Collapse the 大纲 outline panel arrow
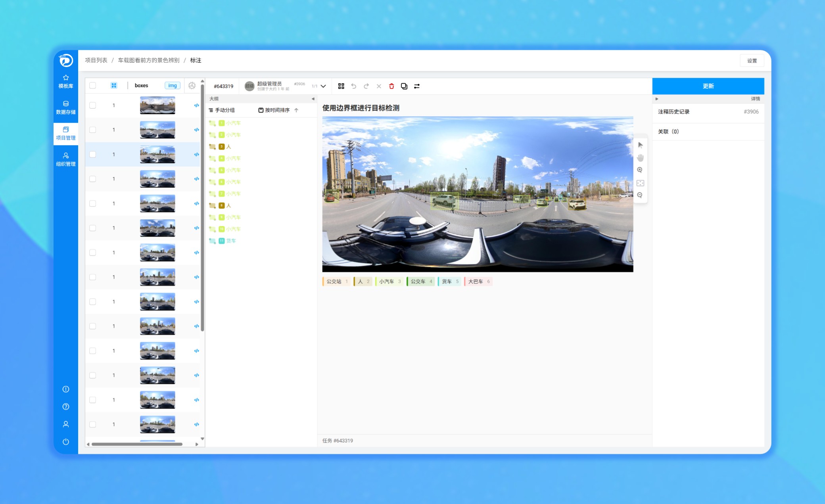The width and height of the screenshot is (825, 504). pos(313,99)
